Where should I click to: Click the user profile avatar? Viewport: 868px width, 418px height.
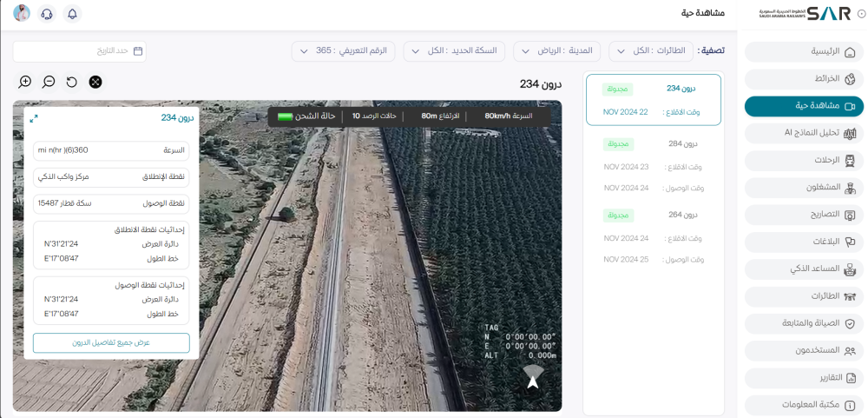point(22,14)
